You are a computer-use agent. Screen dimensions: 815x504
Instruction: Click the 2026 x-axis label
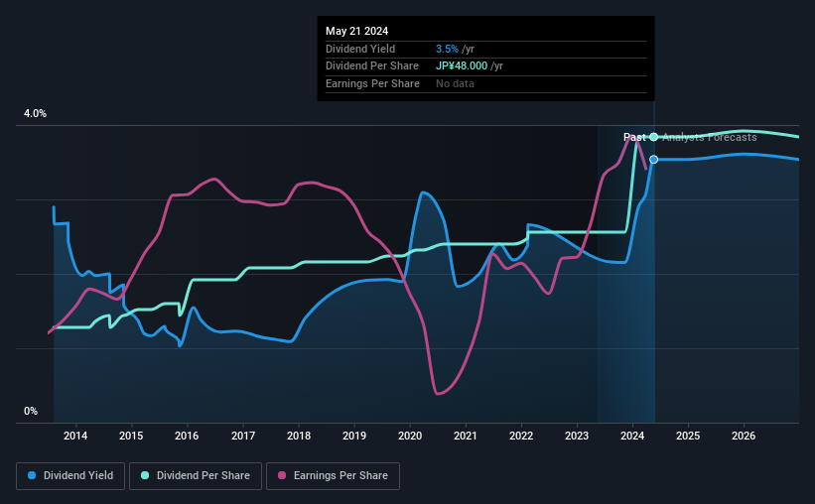coord(744,436)
